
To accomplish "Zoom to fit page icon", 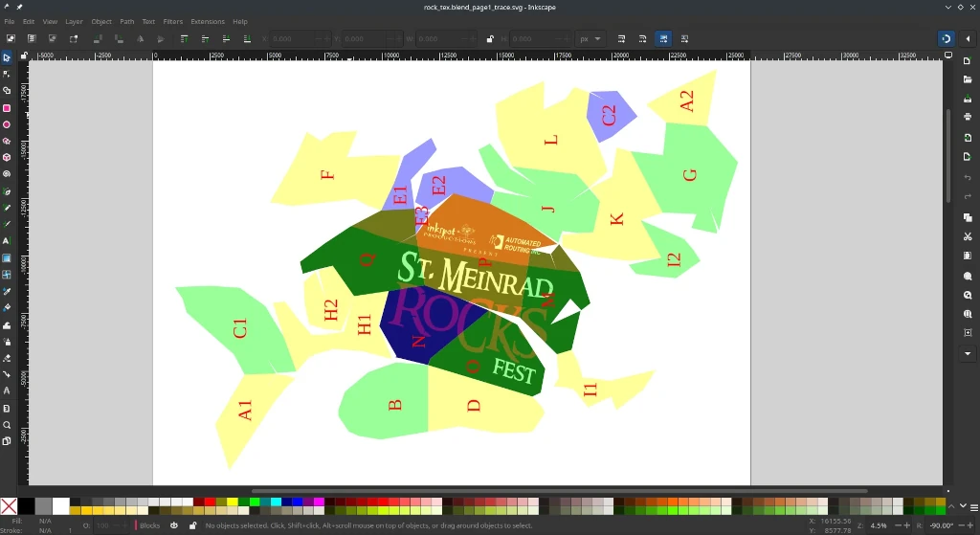I will (x=968, y=314).
